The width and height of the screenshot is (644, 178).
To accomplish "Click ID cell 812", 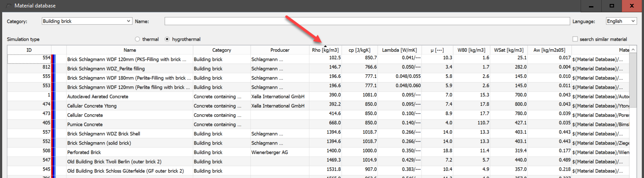I will [29, 69].
